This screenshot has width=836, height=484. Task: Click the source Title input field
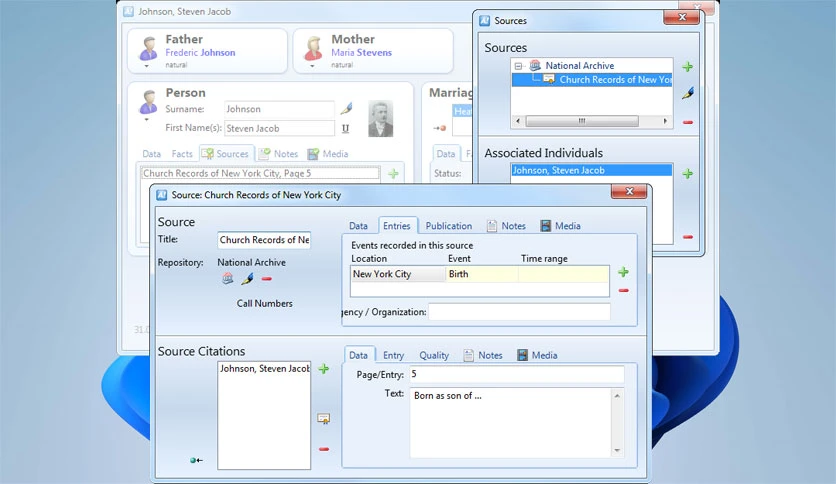264,240
